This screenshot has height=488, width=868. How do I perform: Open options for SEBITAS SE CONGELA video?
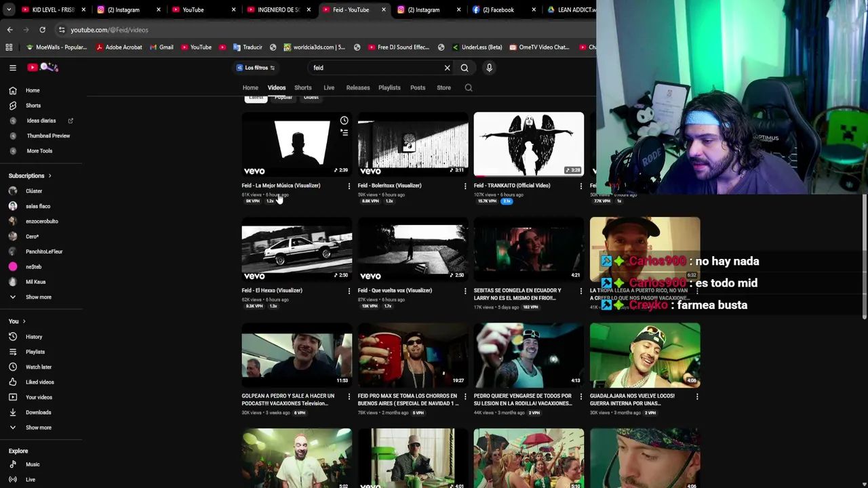(581, 291)
